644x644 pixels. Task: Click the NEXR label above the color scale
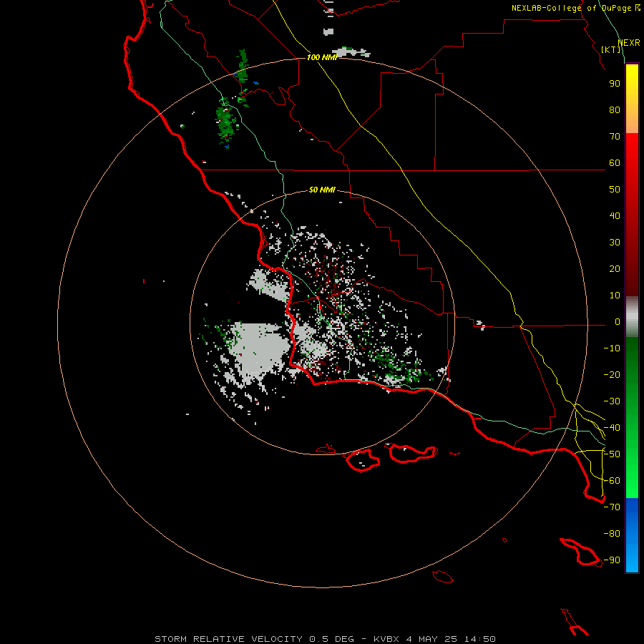point(629,43)
